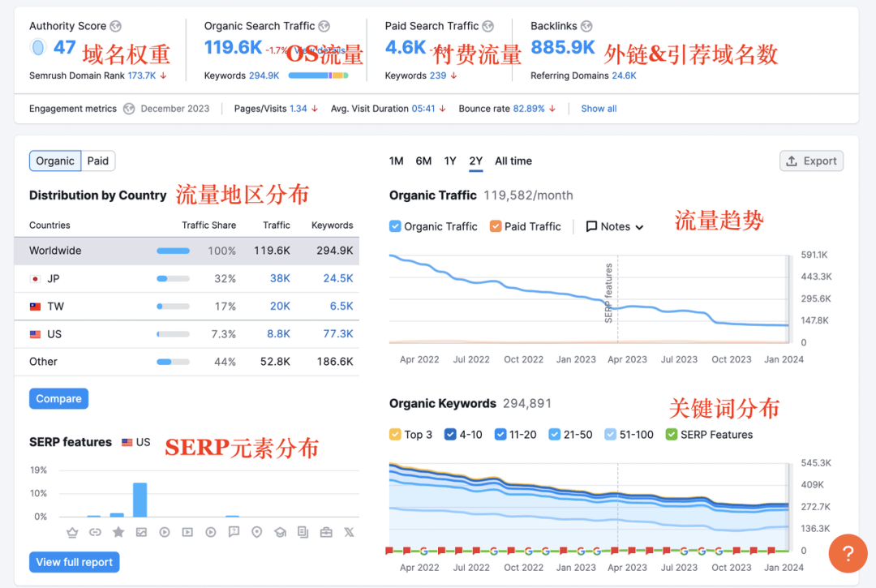Click the Organic Search Traffic distribution color bar
The image size is (876, 588).
pyautogui.click(x=318, y=75)
